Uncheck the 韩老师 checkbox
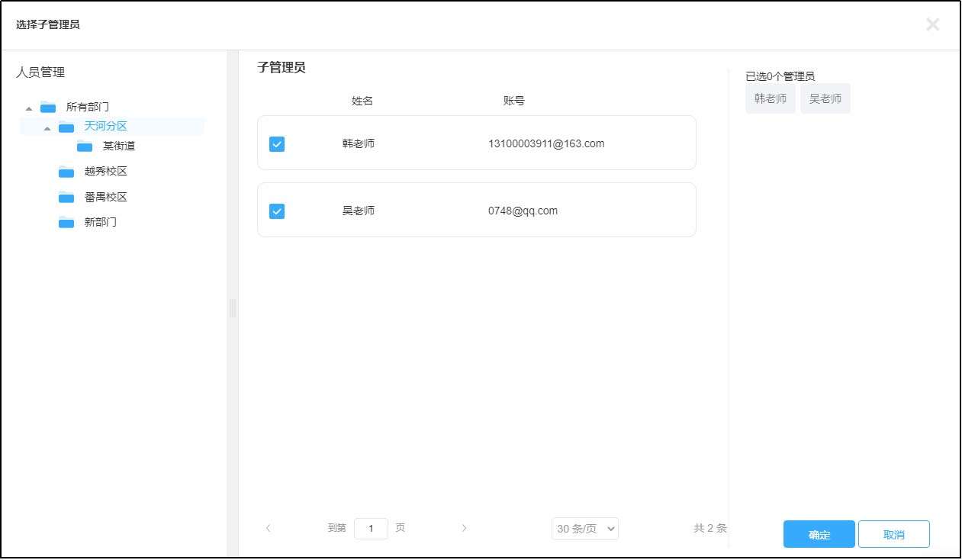 276,143
